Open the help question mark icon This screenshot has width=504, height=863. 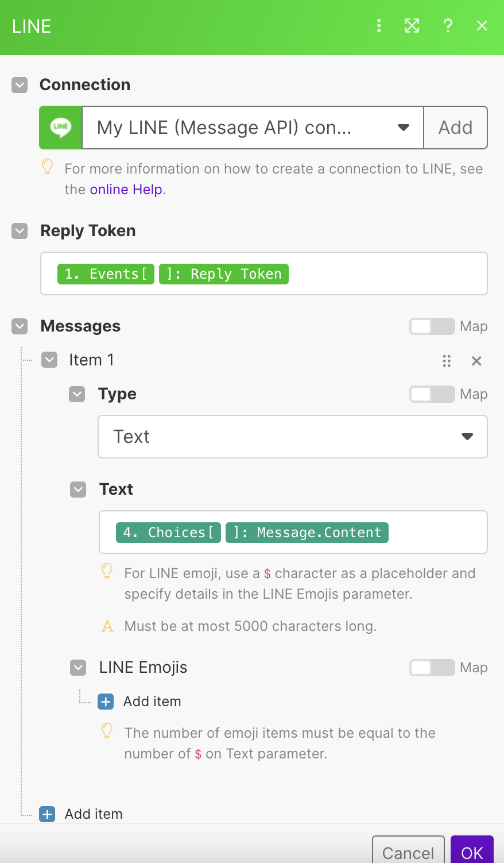pyautogui.click(x=448, y=26)
